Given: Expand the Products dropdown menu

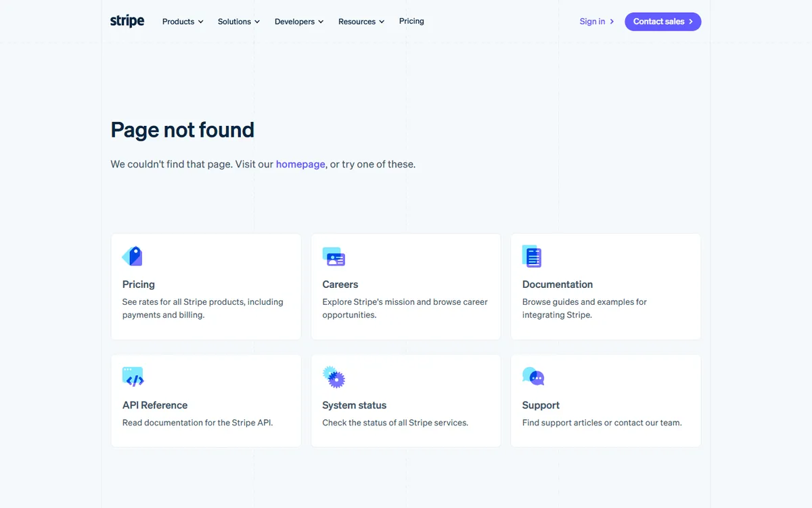Looking at the screenshot, I should pos(183,22).
